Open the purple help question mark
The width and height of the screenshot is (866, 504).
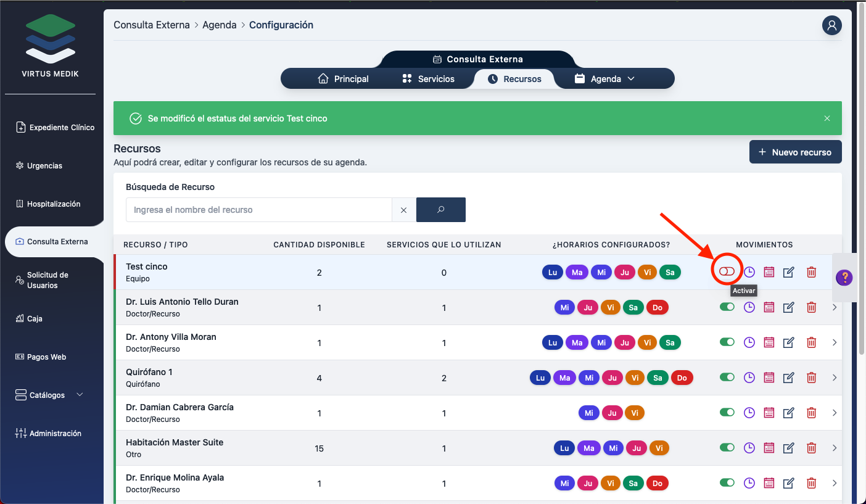[x=844, y=278]
